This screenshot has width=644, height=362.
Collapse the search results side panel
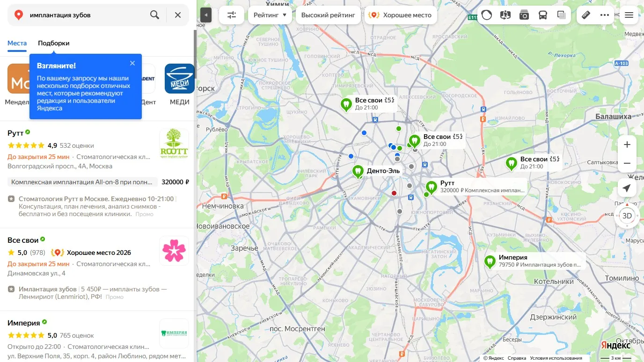click(206, 15)
